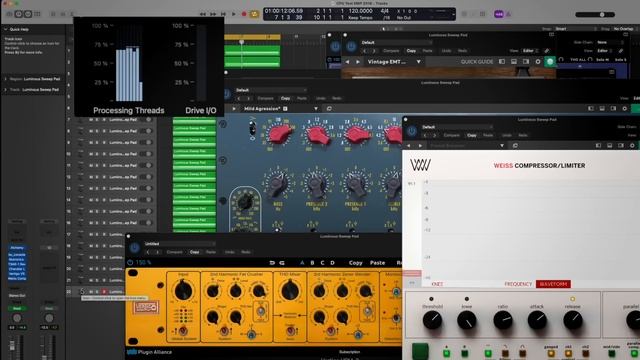Click the threshold knob in Weiss Compressor
640x360 pixels.
point(432,320)
